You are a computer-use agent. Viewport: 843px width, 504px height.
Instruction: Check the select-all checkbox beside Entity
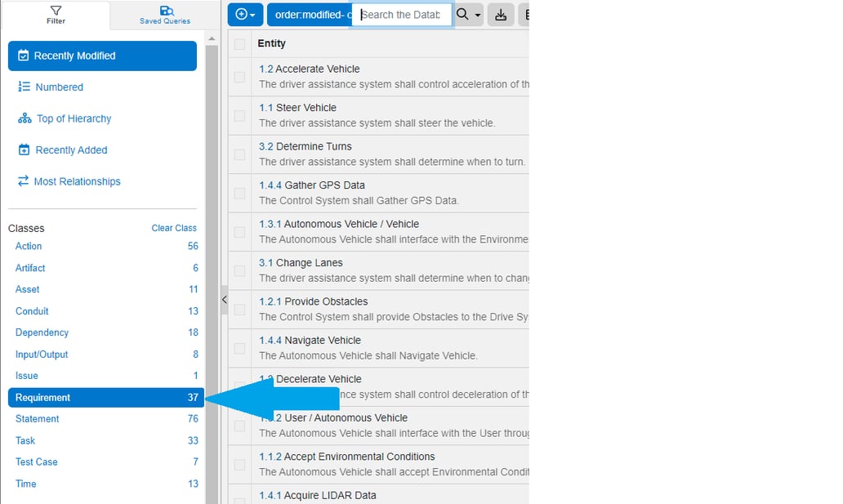click(239, 44)
